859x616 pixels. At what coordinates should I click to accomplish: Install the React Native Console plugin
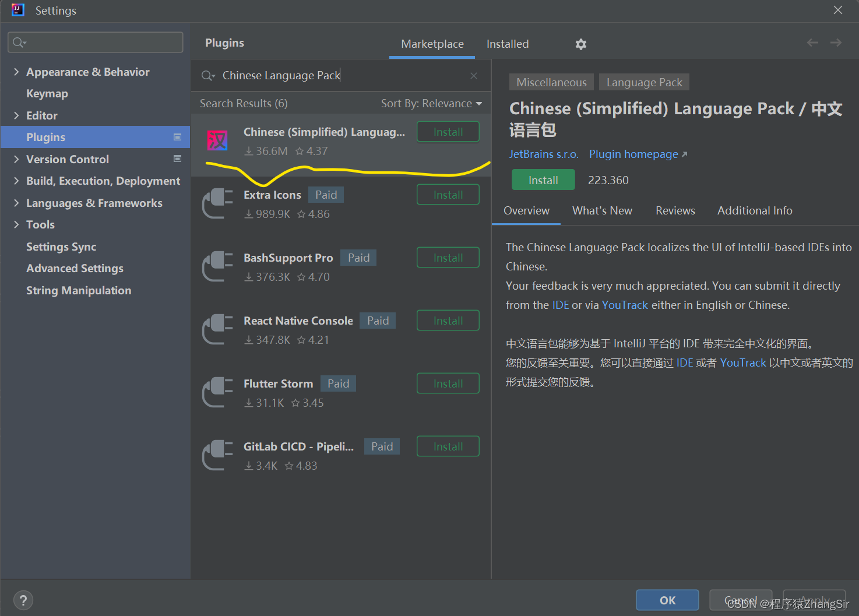click(x=448, y=321)
